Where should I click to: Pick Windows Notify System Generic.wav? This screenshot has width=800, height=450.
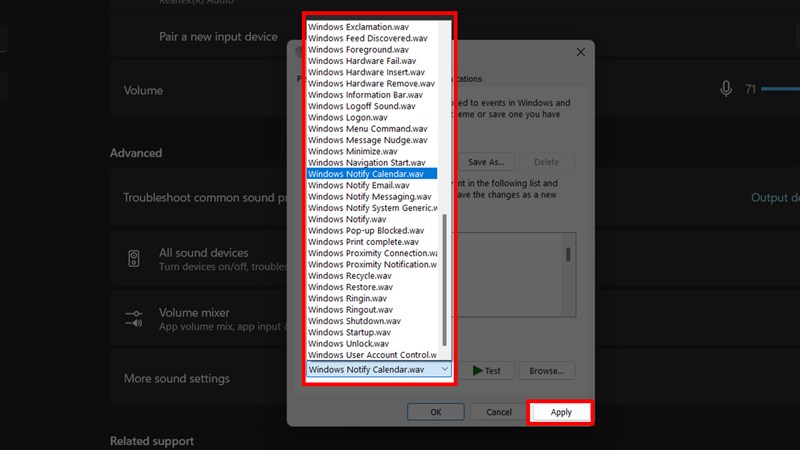372,208
